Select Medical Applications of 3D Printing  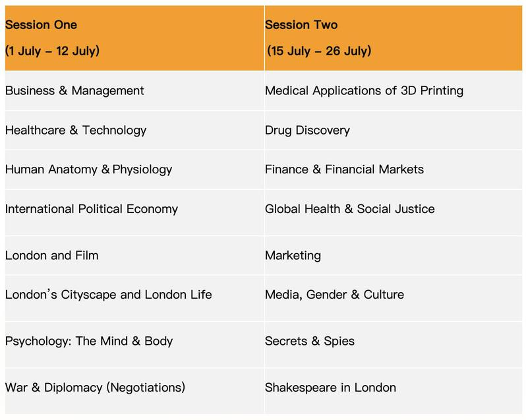click(364, 90)
